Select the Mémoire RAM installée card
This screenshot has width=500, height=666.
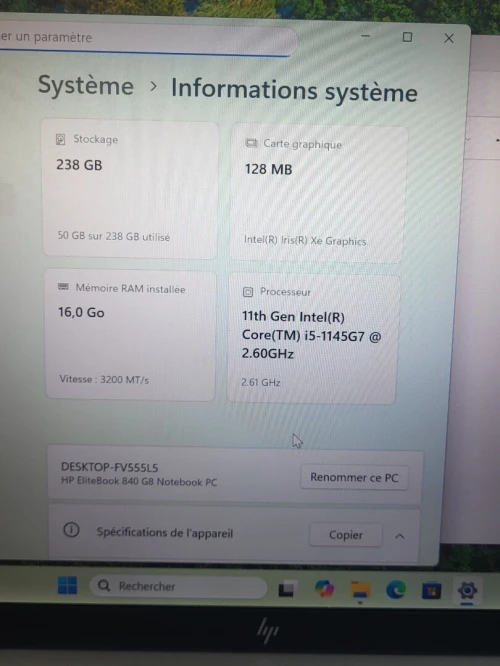click(x=130, y=336)
